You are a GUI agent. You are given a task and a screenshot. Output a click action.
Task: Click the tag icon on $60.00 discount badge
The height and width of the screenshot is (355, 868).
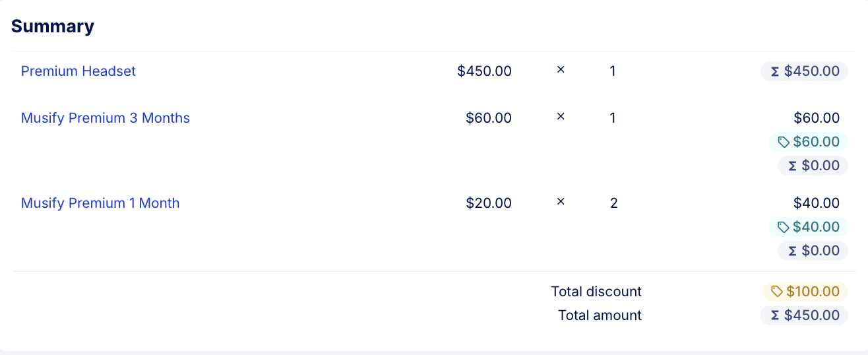point(784,142)
